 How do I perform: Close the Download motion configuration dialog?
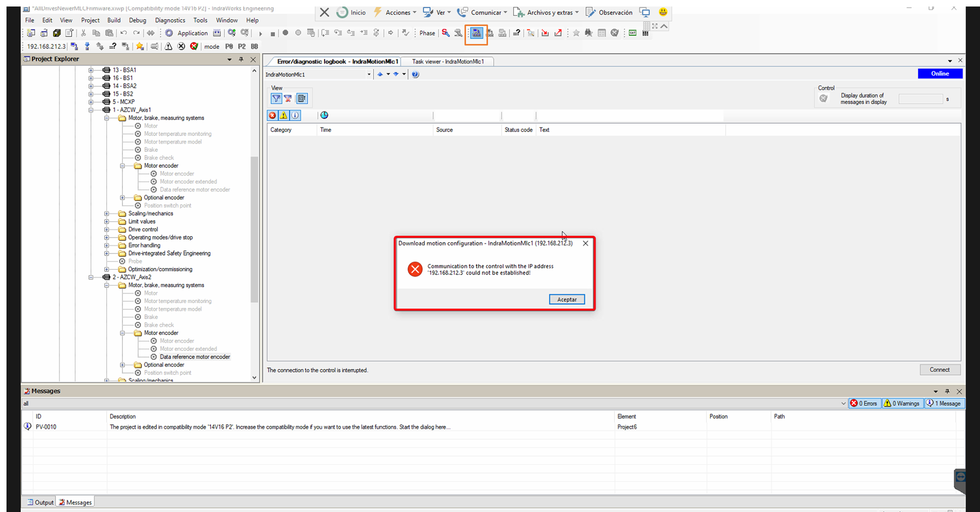[x=585, y=243]
